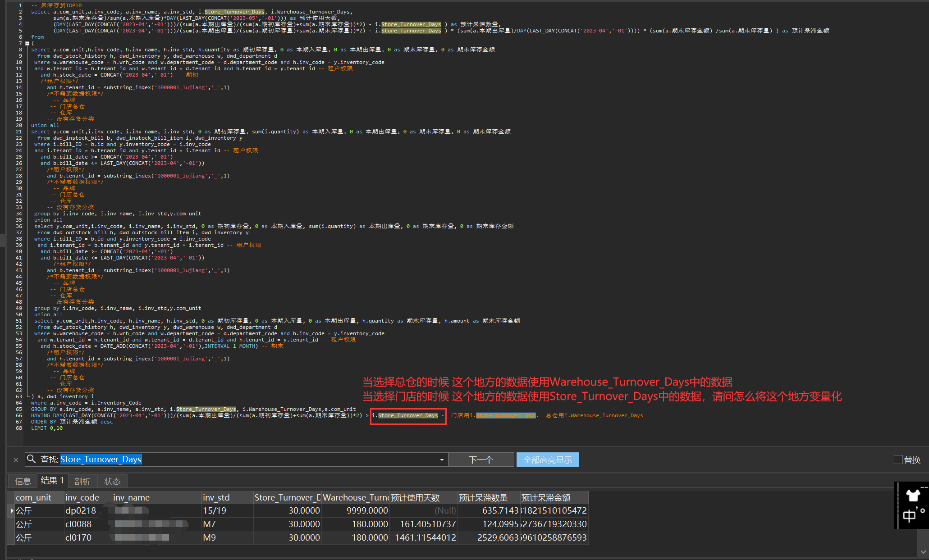Enable the 替换 replace checkbox
This screenshot has width=929, height=560.
[x=898, y=460]
